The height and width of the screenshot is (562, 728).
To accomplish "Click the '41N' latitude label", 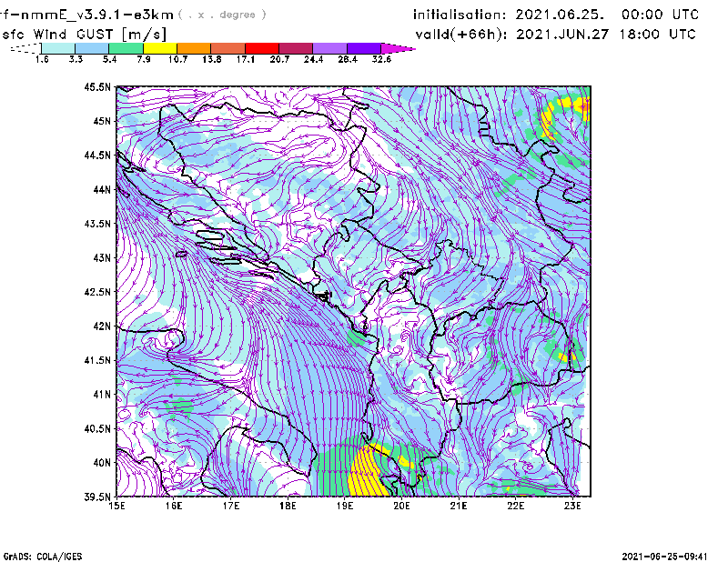I will point(102,395).
